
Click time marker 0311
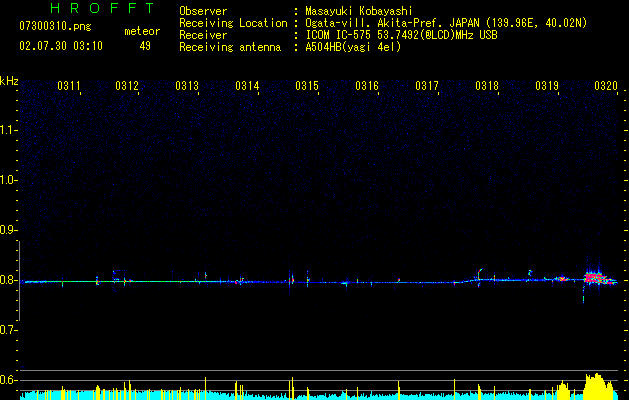pos(69,86)
